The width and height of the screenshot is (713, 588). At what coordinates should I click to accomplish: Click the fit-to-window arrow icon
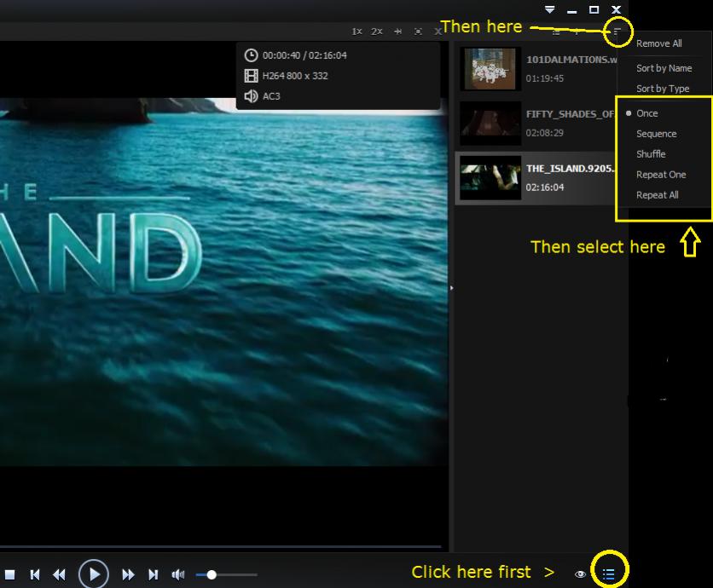tap(398, 32)
